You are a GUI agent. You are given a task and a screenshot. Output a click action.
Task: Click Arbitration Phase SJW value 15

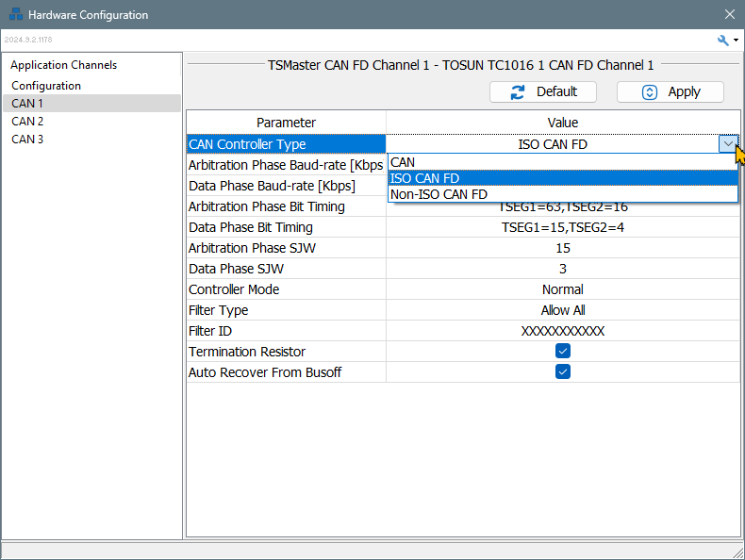point(563,248)
